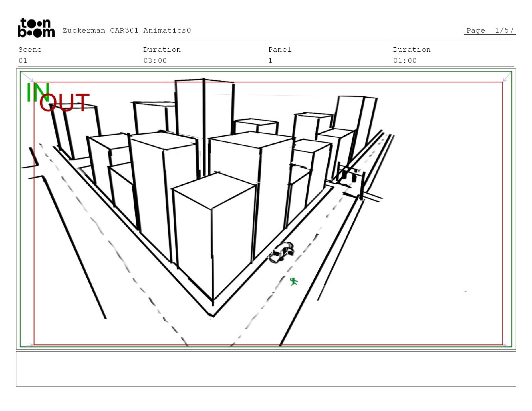The width and height of the screenshot is (532, 411).
Task: Click the top-left camera frame arrow
Action: pos(27,77)
